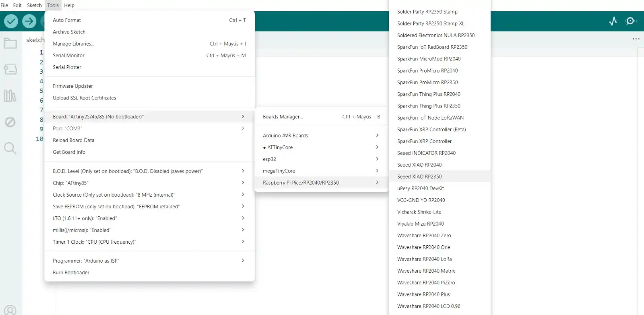644x315 pixels.
Task: Select SparkFun ProMicro RP2350 board
Action: (x=440, y=83)
